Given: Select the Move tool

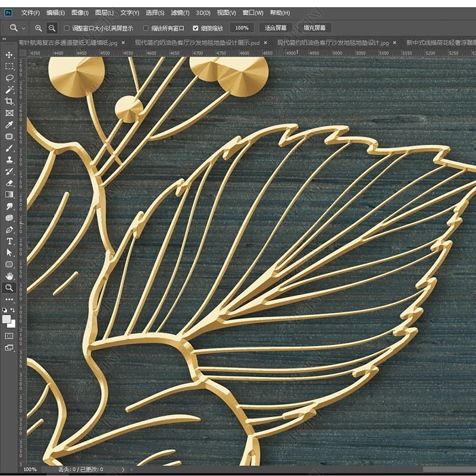Looking at the screenshot, I should coord(8,55).
